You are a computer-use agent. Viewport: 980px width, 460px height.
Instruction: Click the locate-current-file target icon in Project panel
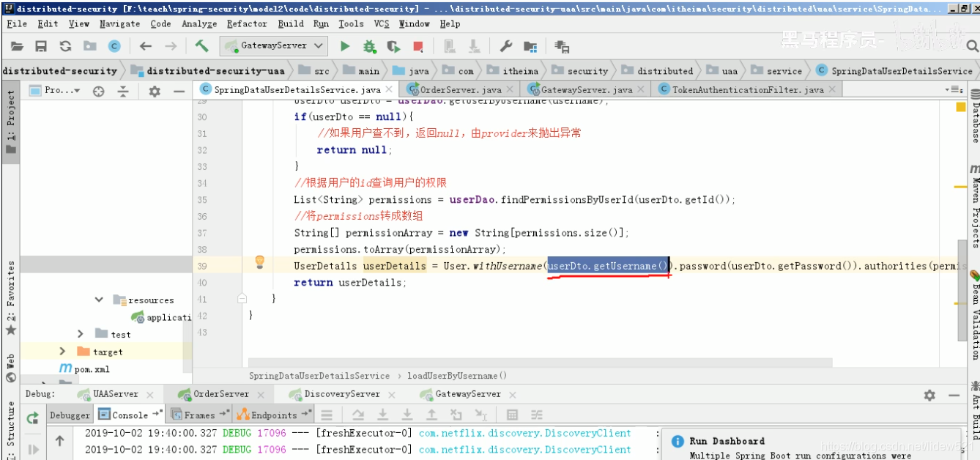(99, 92)
